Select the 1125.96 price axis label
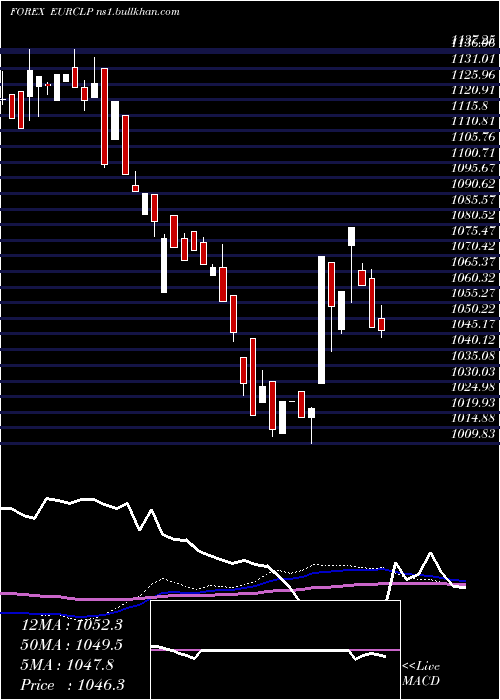Screen dimensions: 500x700 (x=473, y=75)
